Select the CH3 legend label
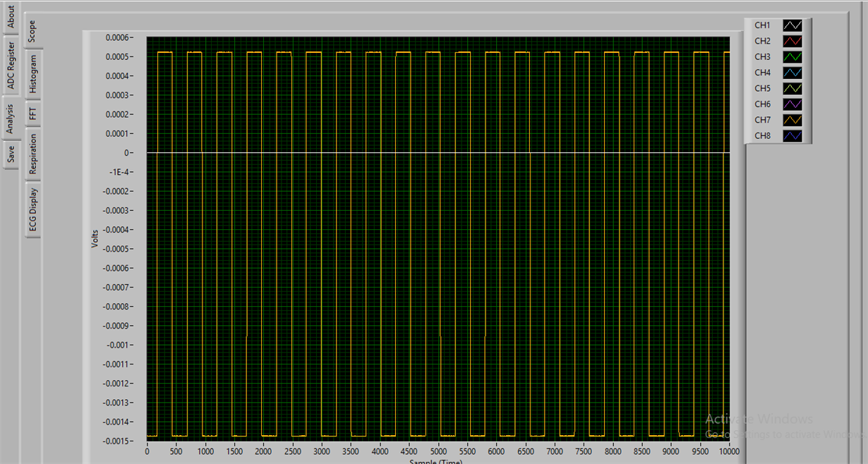This screenshot has height=464, width=868. click(763, 56)
